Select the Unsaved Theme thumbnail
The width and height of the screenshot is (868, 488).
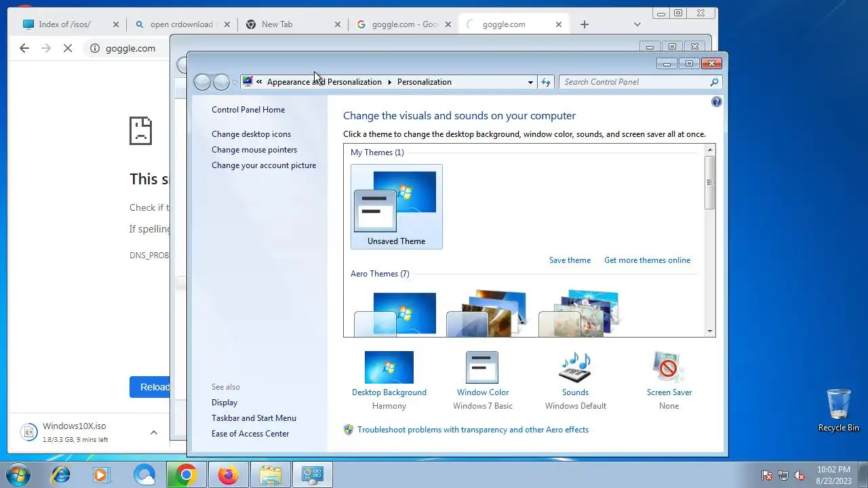click(397, 207)
